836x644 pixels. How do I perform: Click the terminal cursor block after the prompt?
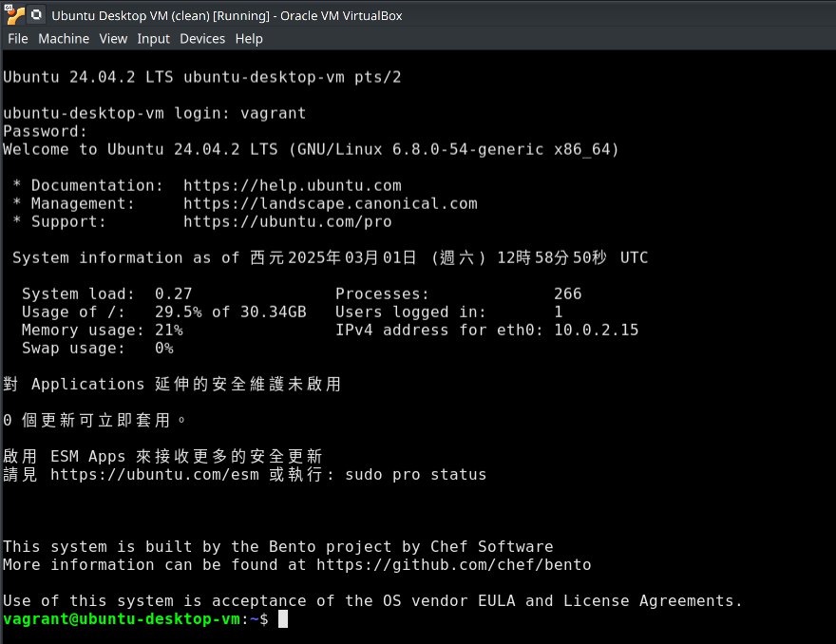coord(283,619)
